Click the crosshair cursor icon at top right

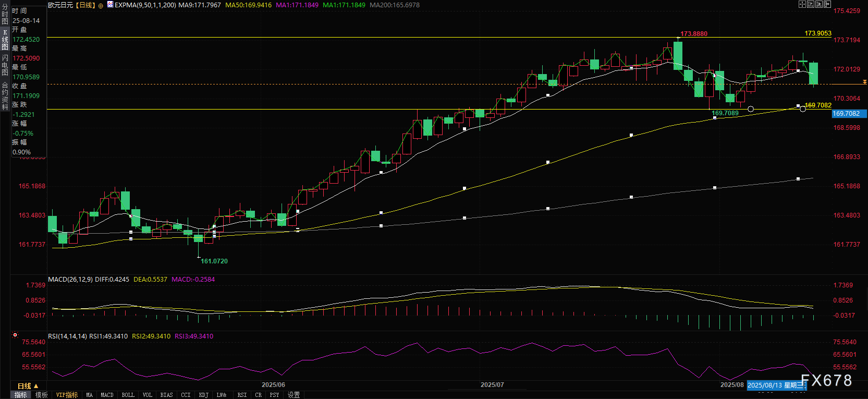802,4
